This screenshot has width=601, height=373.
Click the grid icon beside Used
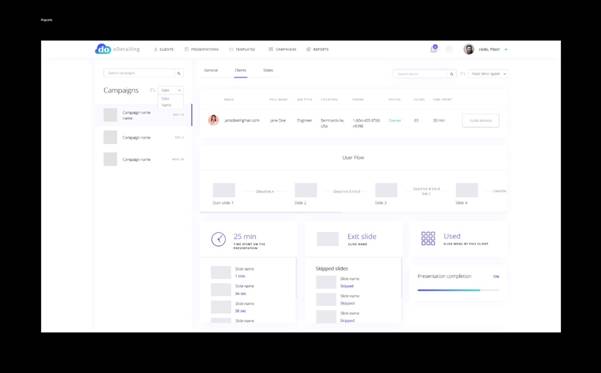tap(428, 238)
